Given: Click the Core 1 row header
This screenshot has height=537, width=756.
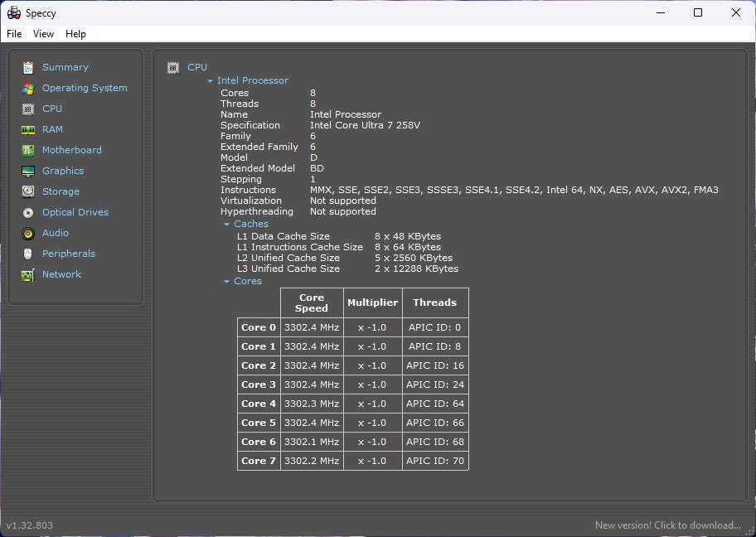Looking at the screenshot, I should (259, 346).
